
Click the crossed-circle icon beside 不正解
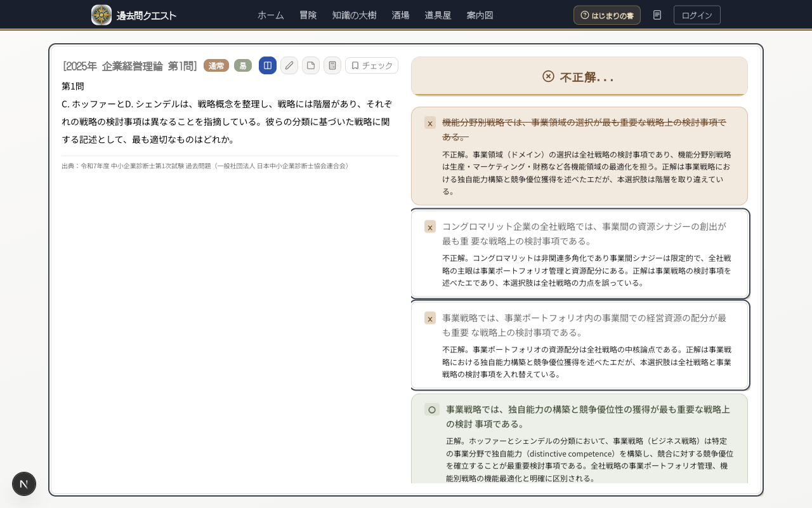[x=548, y=76]
